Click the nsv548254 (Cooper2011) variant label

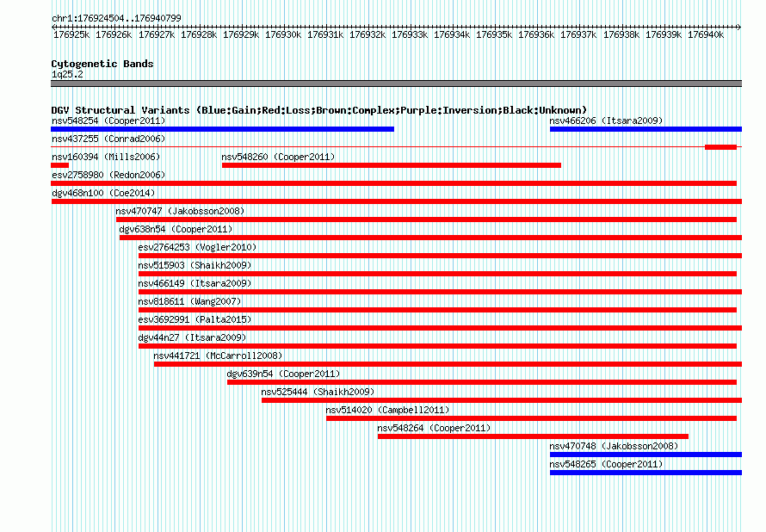click(108, 121)
